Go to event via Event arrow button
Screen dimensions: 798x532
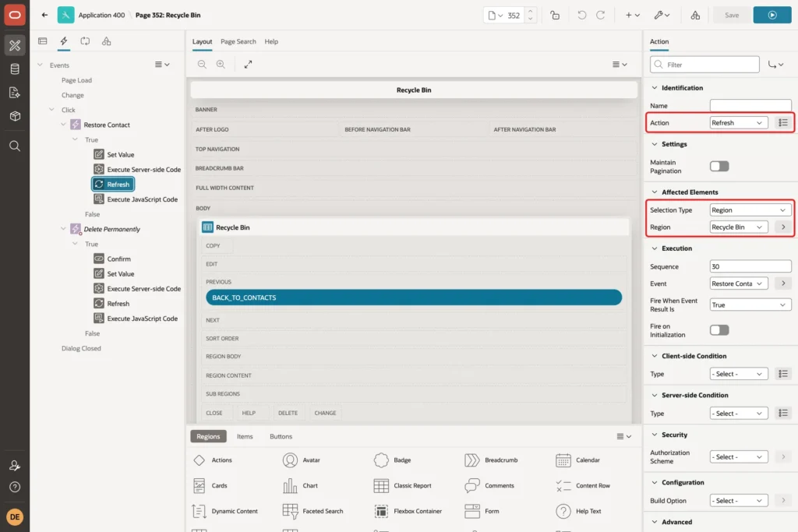coord(783,284)
